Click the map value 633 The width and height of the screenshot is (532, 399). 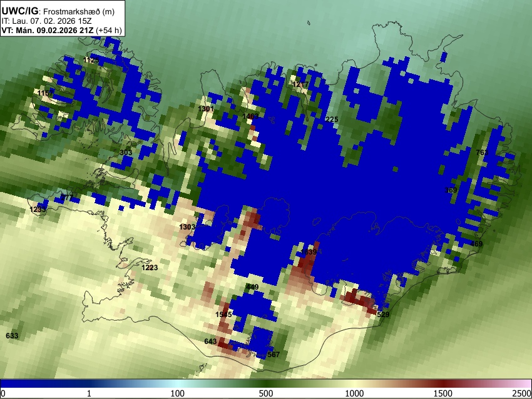pos(12,336)
